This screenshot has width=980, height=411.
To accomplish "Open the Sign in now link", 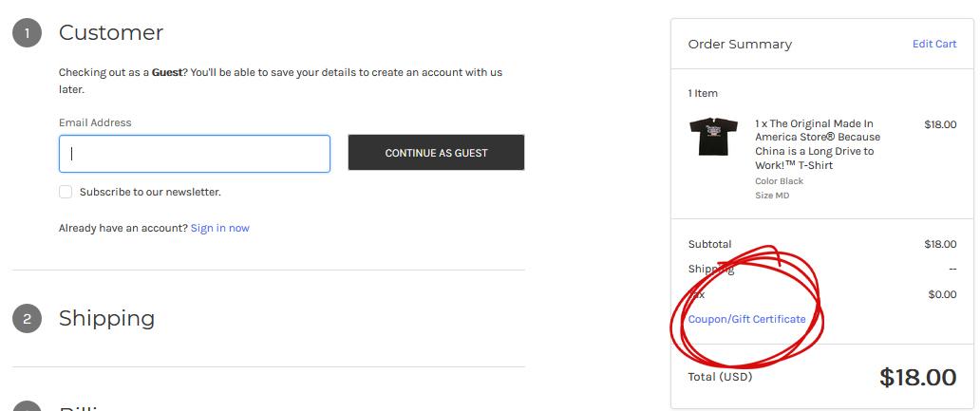I will pos(220,228).
